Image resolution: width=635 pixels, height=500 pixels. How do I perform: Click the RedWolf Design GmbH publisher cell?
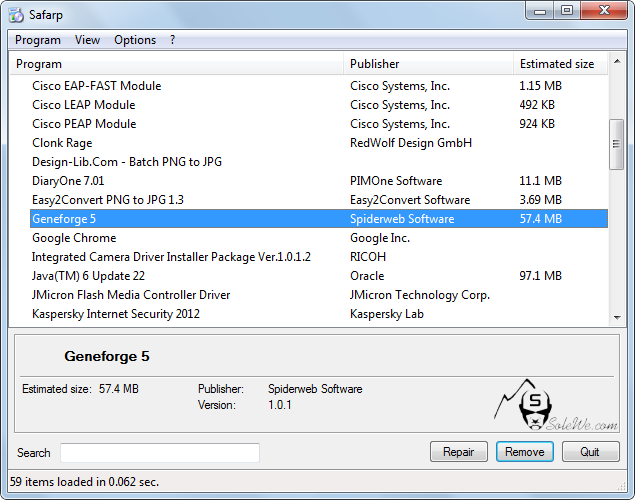[411, 143]
